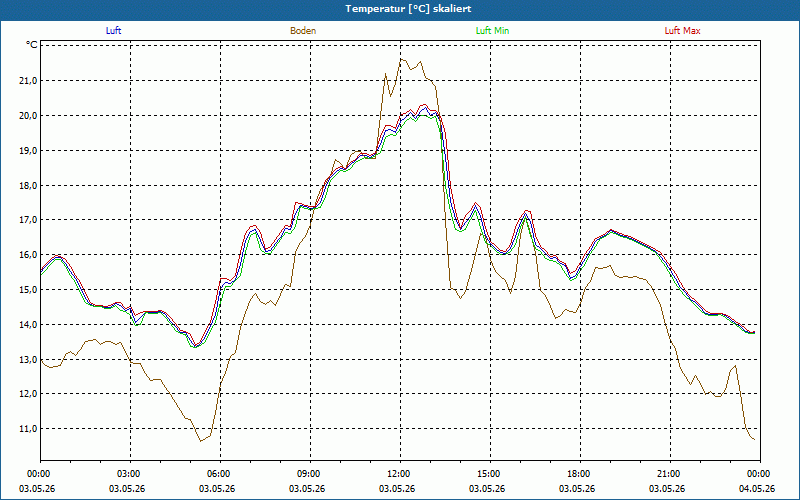Click the blue Luft legend label
800x500 pixels.
[x=113, y=31]
